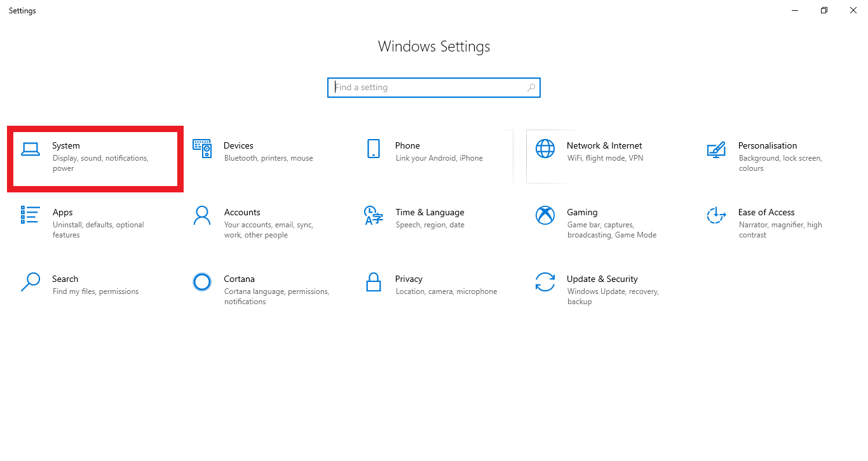Image resolution: width=868 pixels, height=461 pixels.
Task: Focus the Find a setting field
Action: pos(434,88)
